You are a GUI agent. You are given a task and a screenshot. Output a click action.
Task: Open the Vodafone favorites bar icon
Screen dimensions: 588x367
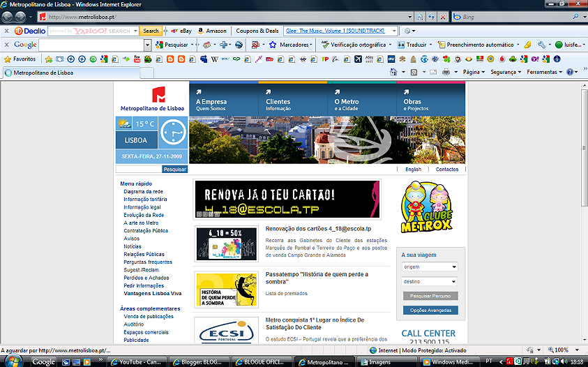(x=502, y=59)
